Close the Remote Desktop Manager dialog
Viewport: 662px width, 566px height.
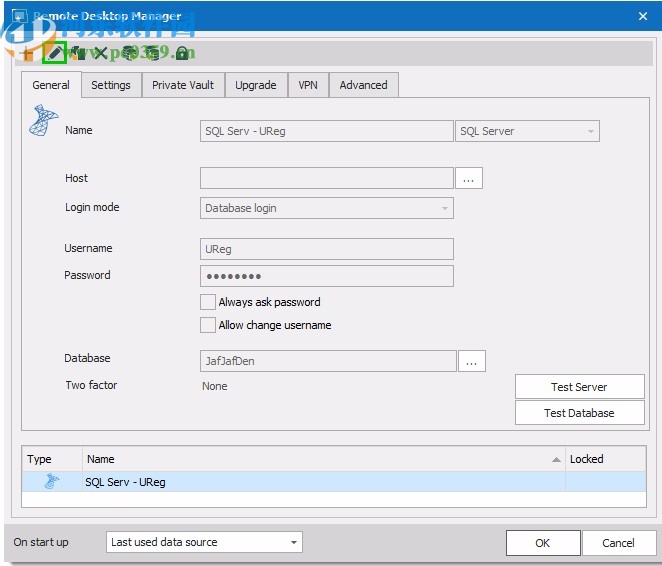pos(643,16)
